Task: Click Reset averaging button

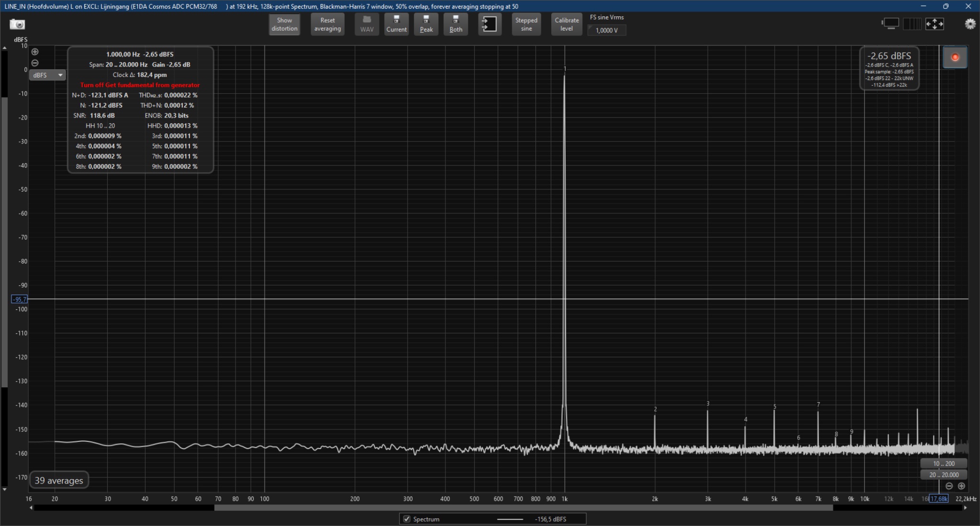Action: (x=327, y=24)
